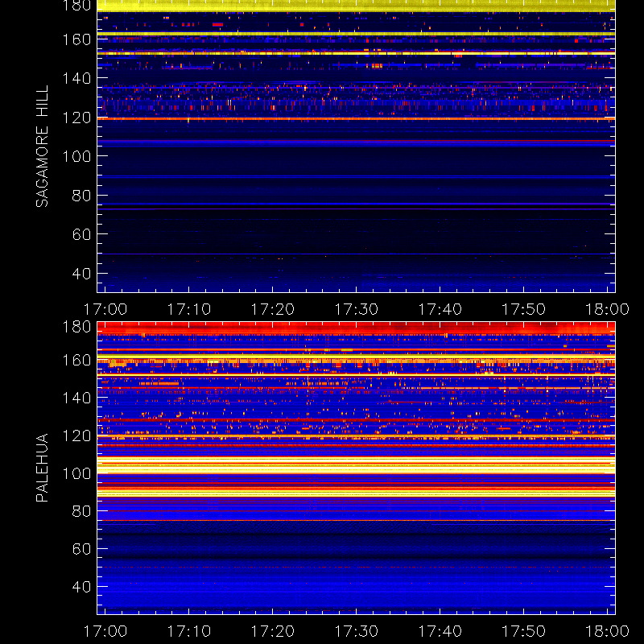The image size is (644, 644).
Task: Click 17:00 time label below Sagamore Hill plot
Action: tap(105, 309)
